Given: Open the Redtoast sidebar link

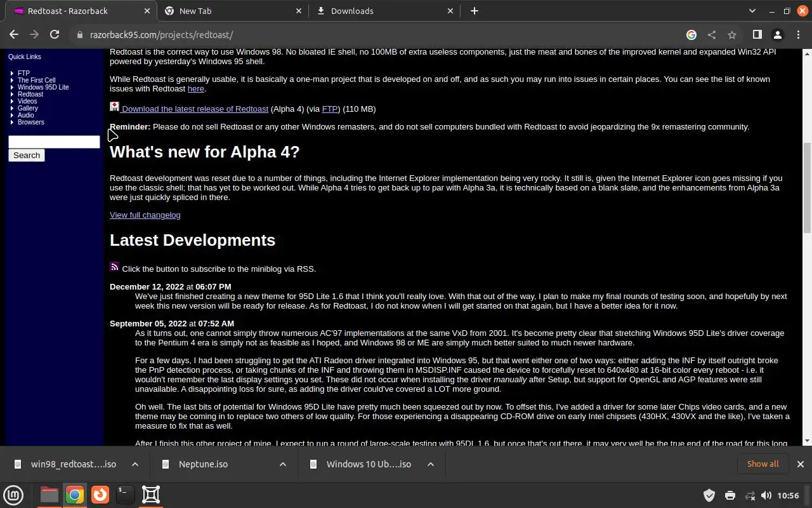Looking at the screenshot, I should [30, 94].
